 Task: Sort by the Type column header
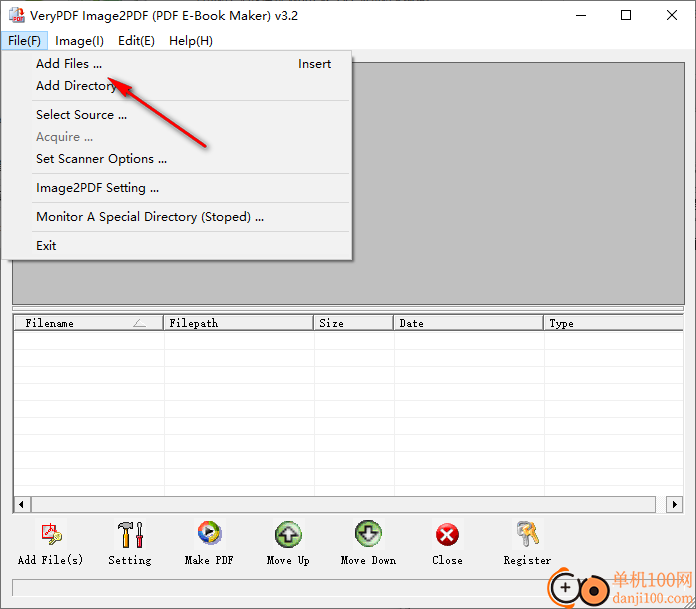(x=613, y=323)
